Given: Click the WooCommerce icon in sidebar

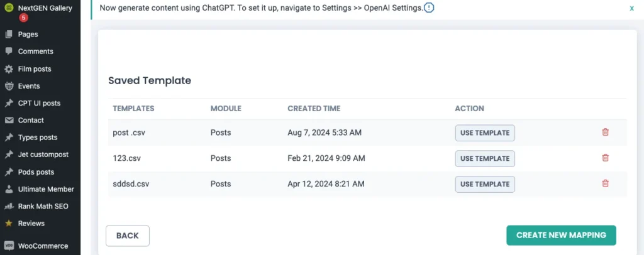Looking at the screenshot, I should pyautogui.click(x=9, y=246).
